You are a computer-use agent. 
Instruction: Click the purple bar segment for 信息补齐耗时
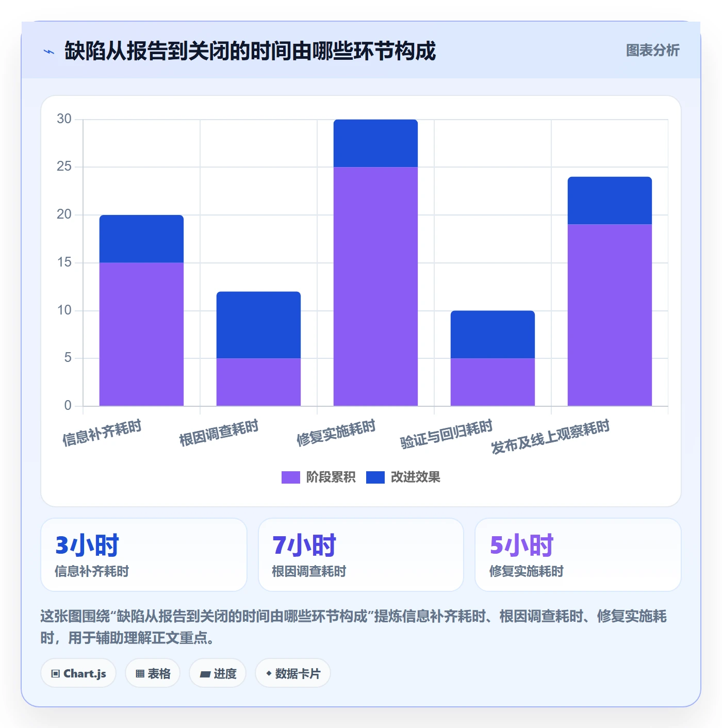(141, 334)
